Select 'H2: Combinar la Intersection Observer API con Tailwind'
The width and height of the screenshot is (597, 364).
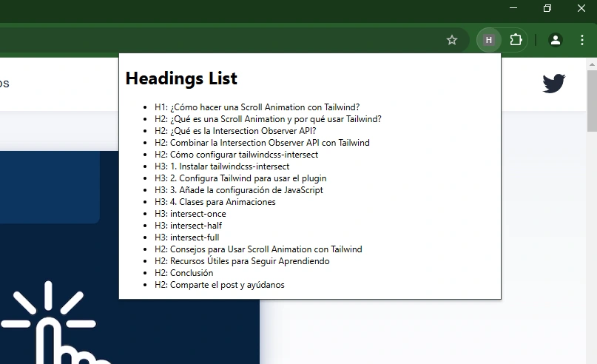[262, 143]
